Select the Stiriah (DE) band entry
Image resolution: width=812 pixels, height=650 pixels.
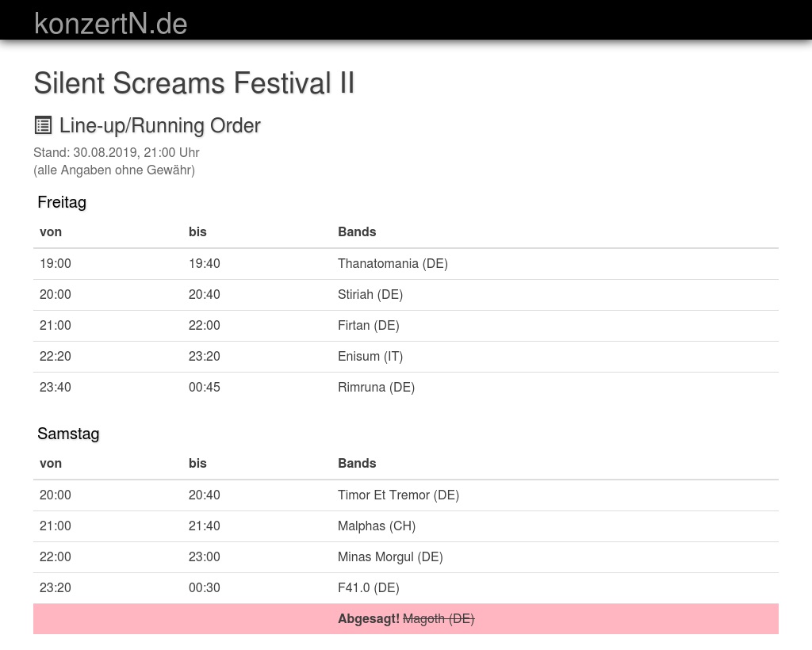370,294
